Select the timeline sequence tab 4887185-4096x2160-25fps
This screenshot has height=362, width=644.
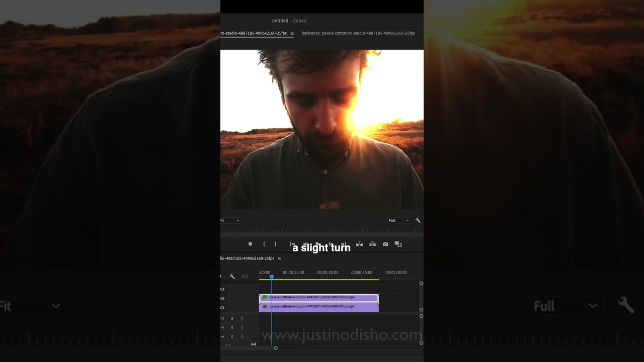[248, 258]
